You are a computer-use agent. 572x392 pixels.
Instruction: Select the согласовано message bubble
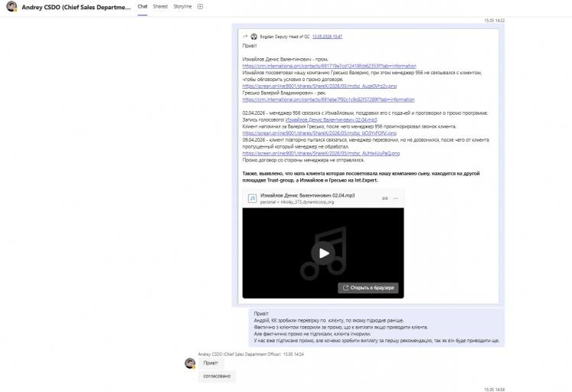pos(217,376)
